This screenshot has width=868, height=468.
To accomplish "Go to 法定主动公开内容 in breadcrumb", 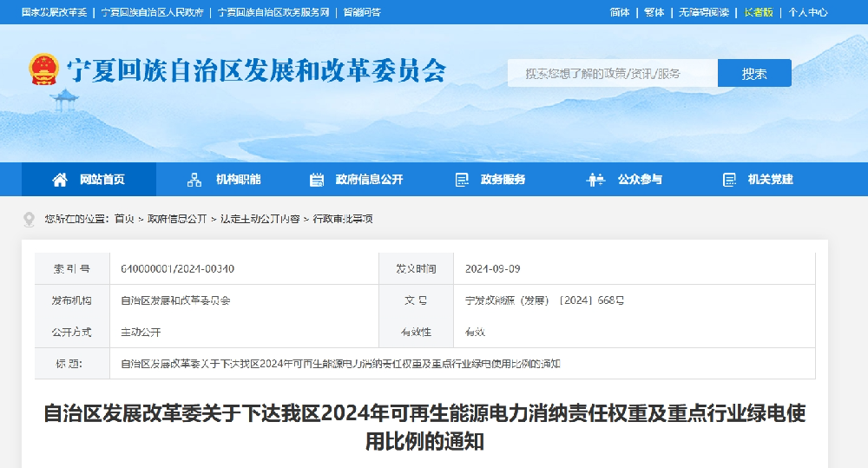I will tap(260, 219).
